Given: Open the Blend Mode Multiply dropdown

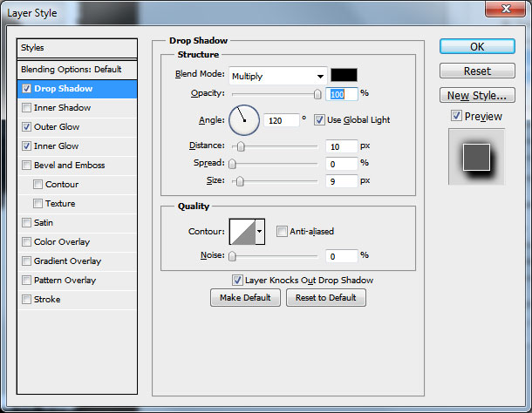Looking at the screenshot, I should (x=278, y=76).
